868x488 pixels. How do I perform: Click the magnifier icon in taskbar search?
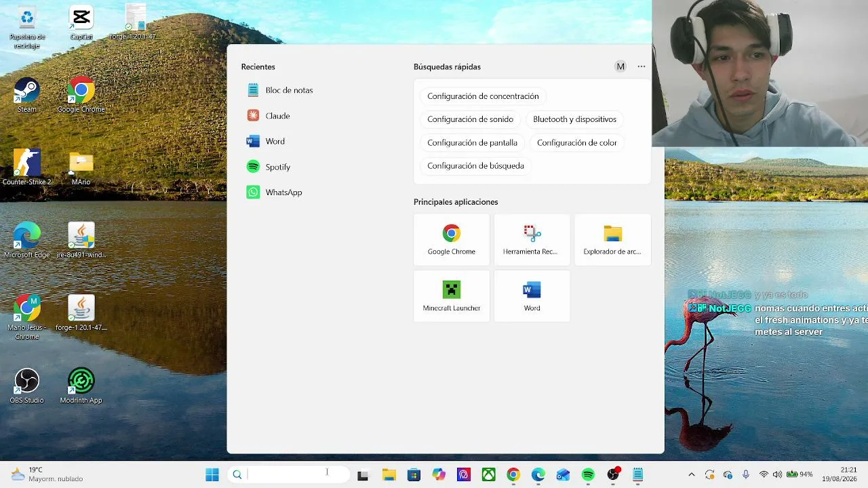pyautogui.click(x=237, y=474)
